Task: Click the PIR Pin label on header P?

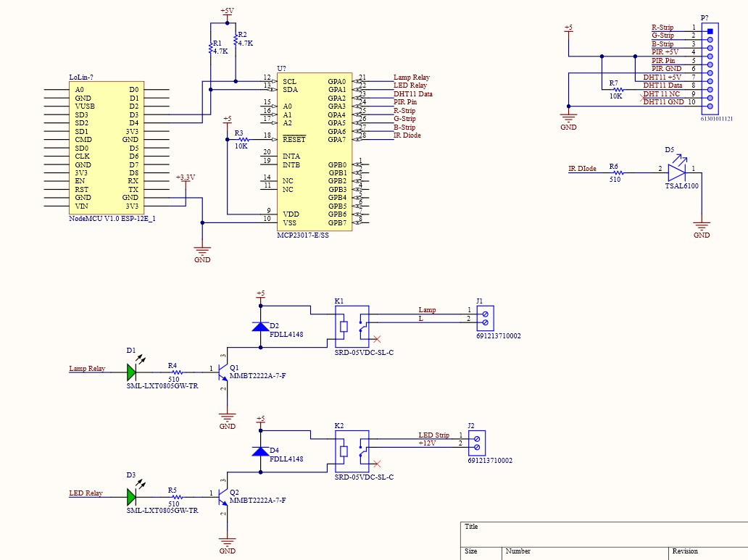Action: tap(664, 61)
